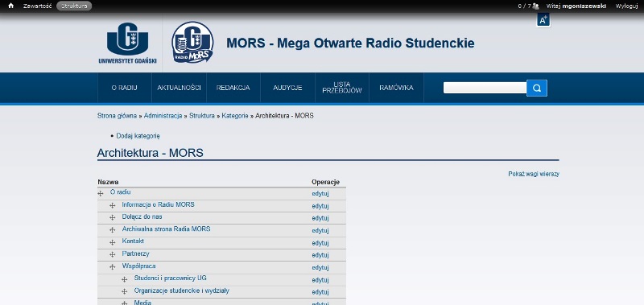This screenshot has height=305, width=644.
Task: Open the AUDYCJE navigation tab
Action: pyautogui.click(x=288, y=88)
